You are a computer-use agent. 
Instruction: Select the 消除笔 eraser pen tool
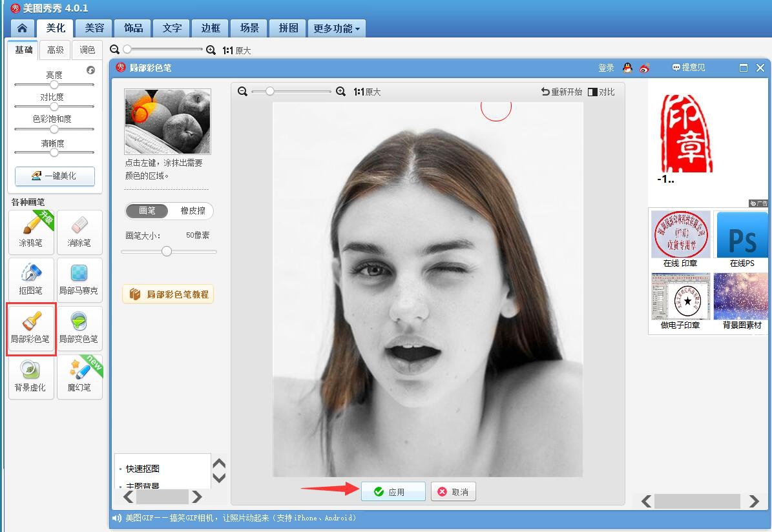[x=79, y=232]
